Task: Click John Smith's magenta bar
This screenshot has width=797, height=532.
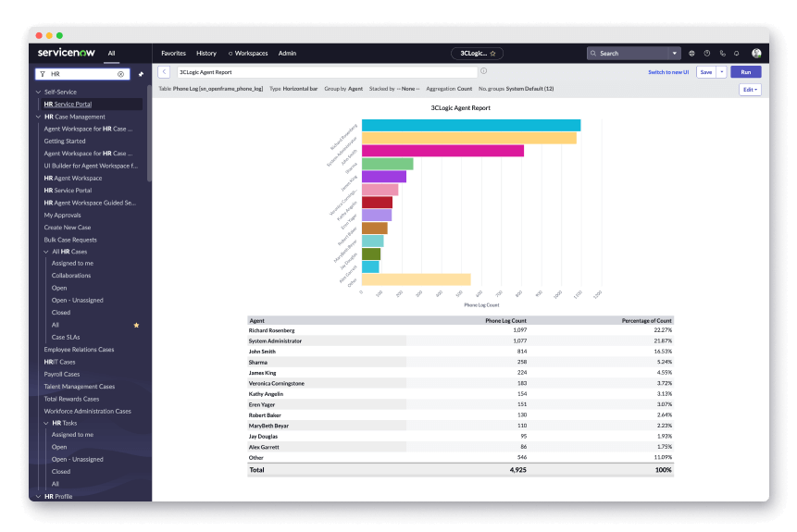Action: 442,151
